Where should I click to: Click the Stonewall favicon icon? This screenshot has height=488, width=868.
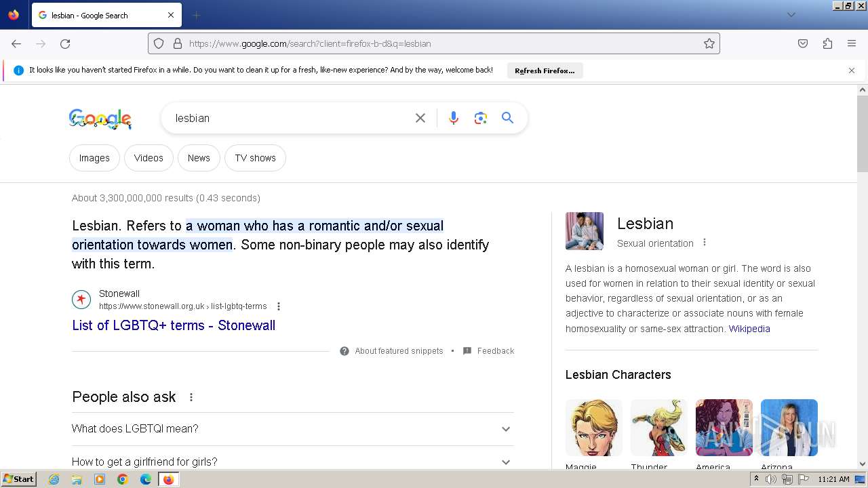pyautogui.click(x=81, y=299)
